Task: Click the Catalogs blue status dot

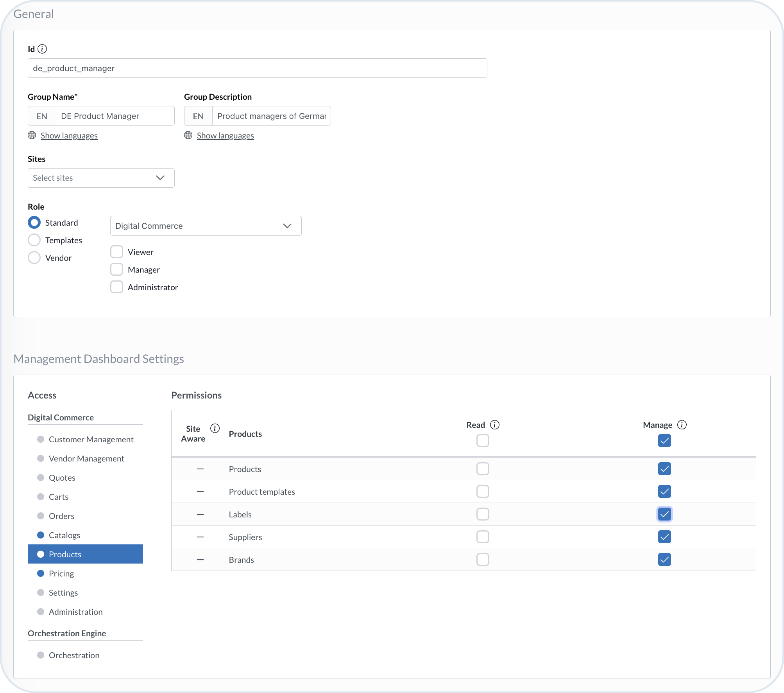Action: click(x=41, y=535)
